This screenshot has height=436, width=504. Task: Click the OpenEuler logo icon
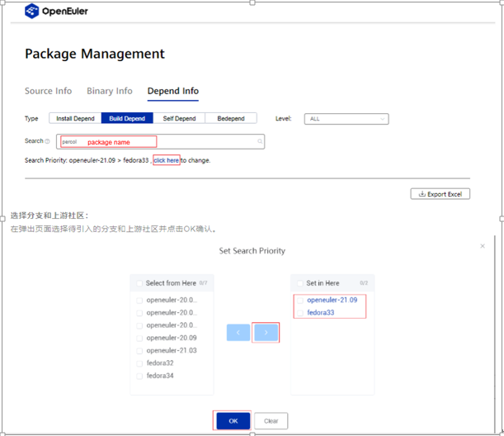tap(32, 11)
